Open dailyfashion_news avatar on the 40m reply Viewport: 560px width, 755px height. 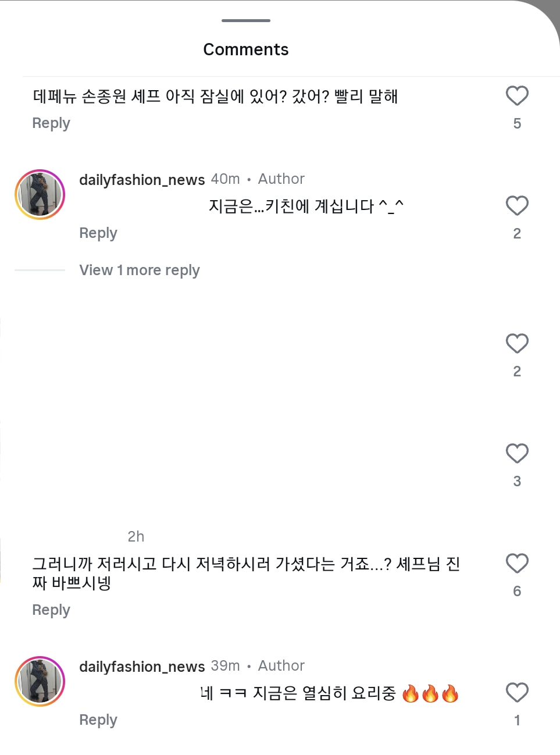[40, 195]
